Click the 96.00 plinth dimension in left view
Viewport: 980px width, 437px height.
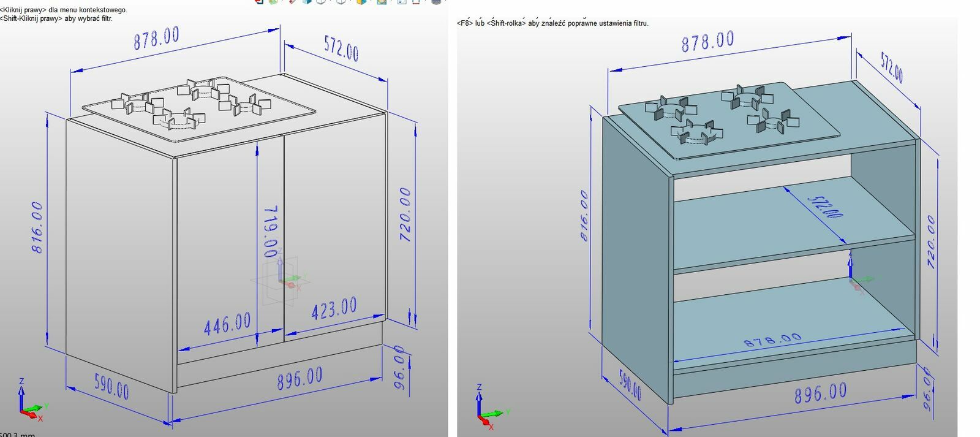(x=399, y=367)
